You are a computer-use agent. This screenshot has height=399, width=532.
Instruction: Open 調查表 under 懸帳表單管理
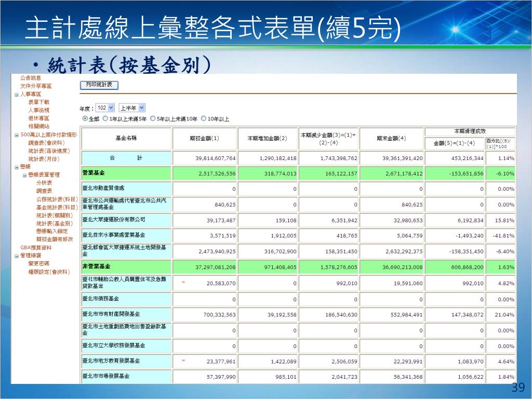pyautogui.click(x=44, y=191)
